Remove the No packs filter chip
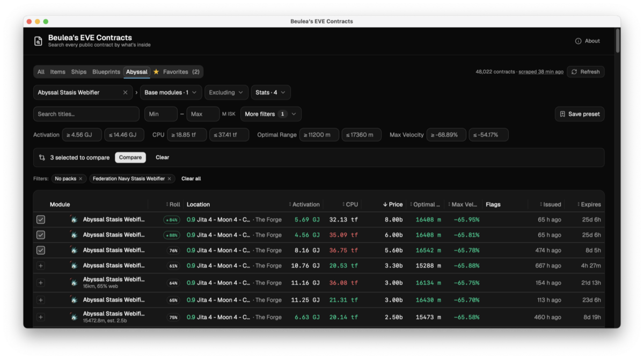Screen dimensions: 644x359 tap(80, 179)
